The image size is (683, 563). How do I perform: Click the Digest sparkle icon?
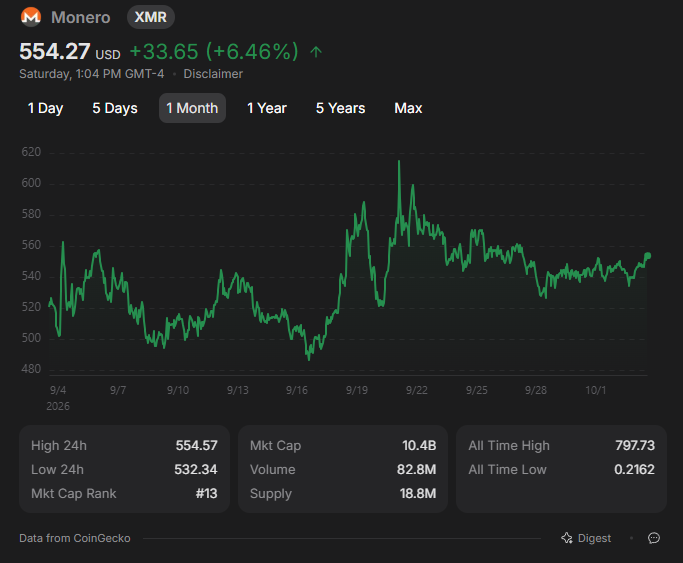point(567,538)
